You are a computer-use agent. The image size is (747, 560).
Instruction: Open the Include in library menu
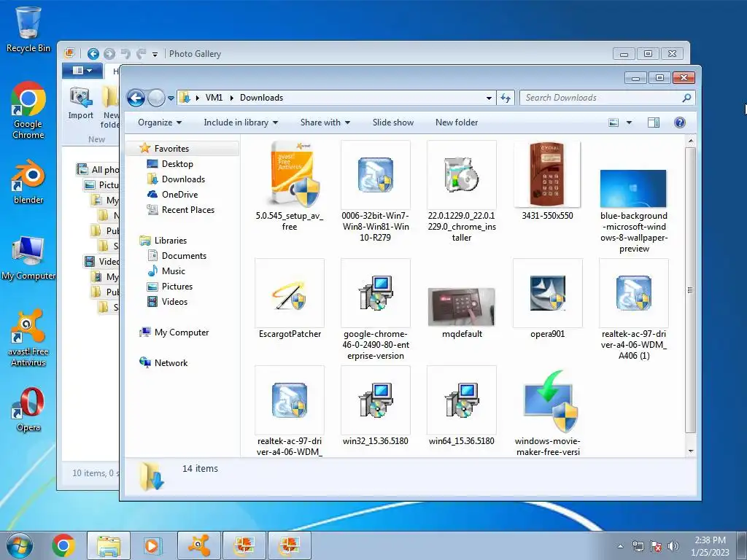click(x=241, y=122)
